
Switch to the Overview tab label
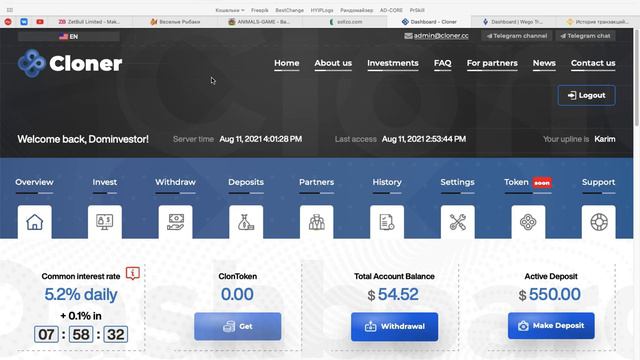click(x=34, y=182)
